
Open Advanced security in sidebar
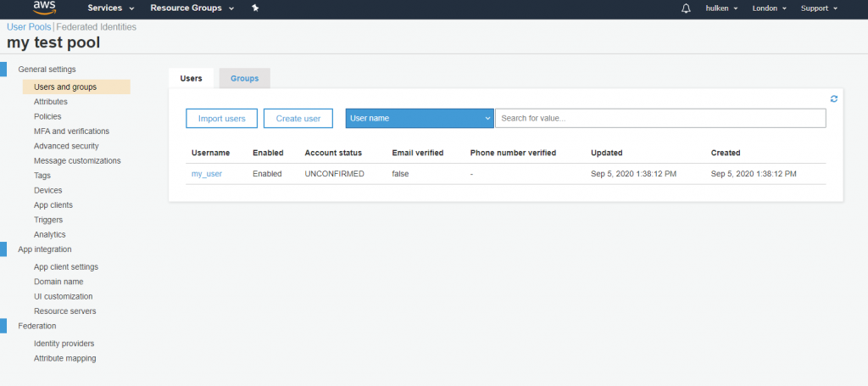[66, 146]
